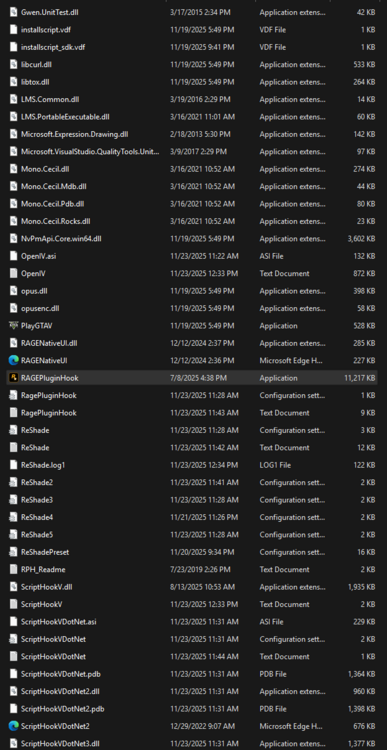Screen dimensions: 387x750
Task: Click the 872 KB size value
Action: pyautogui.click(x=365, y=274)
